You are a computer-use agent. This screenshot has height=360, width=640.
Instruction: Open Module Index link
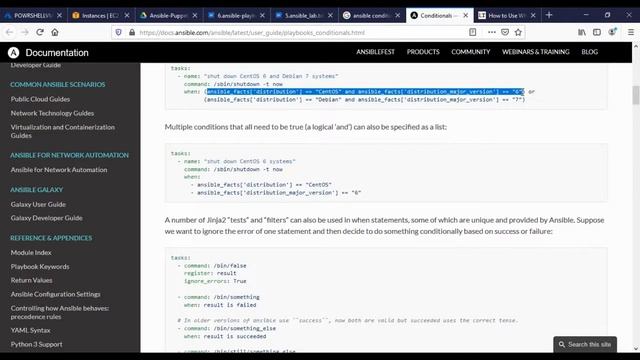tap(31, 253)
